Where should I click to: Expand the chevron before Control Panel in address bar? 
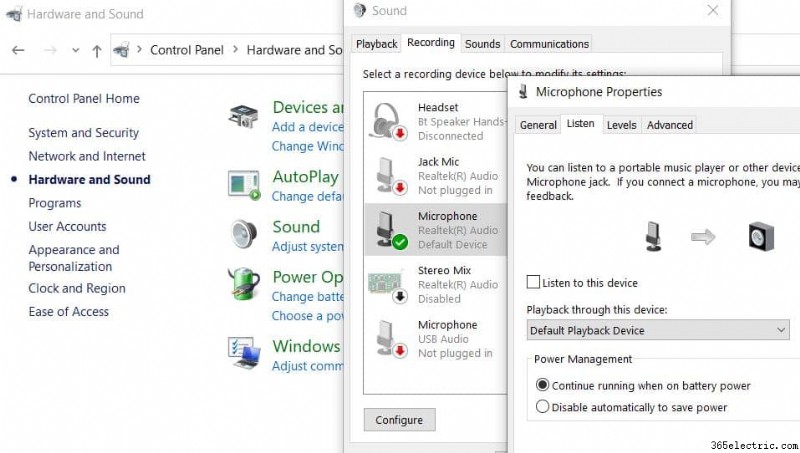139,50
